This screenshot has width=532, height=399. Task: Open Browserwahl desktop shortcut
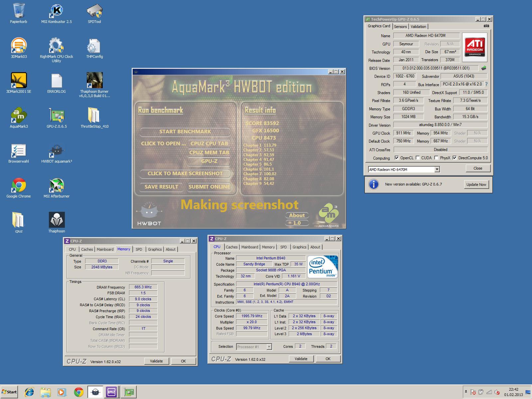[x=19, y=153]
